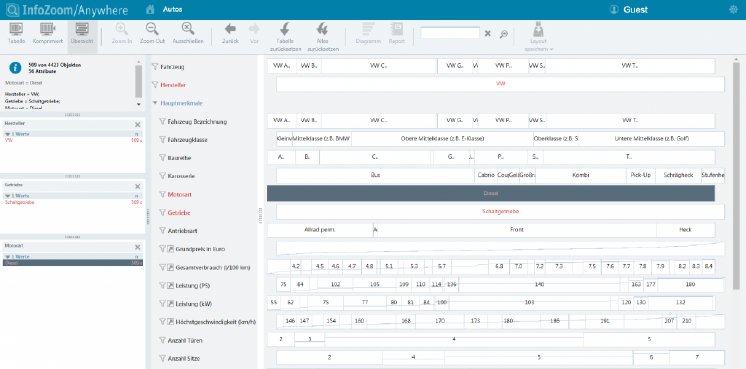The height and width of the screenshot is (369, 746).
Task: Select the Leistung (PS) attribute label
Action: click(x=192, y=286)
